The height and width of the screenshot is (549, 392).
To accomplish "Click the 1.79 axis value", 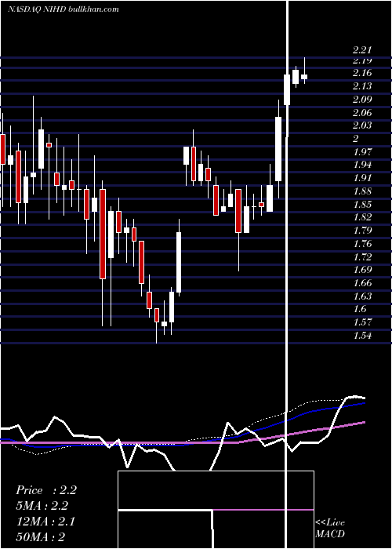I will [x=362, y=231].
